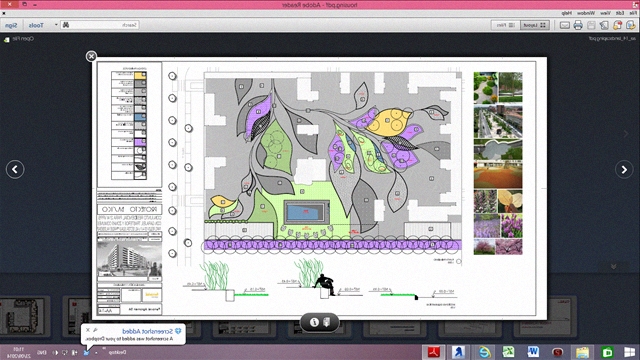This screenshot has width=640, height=360.
Task: Click the Print icon in toolbar
Action: pyautogui.click(x=578, y=25)
